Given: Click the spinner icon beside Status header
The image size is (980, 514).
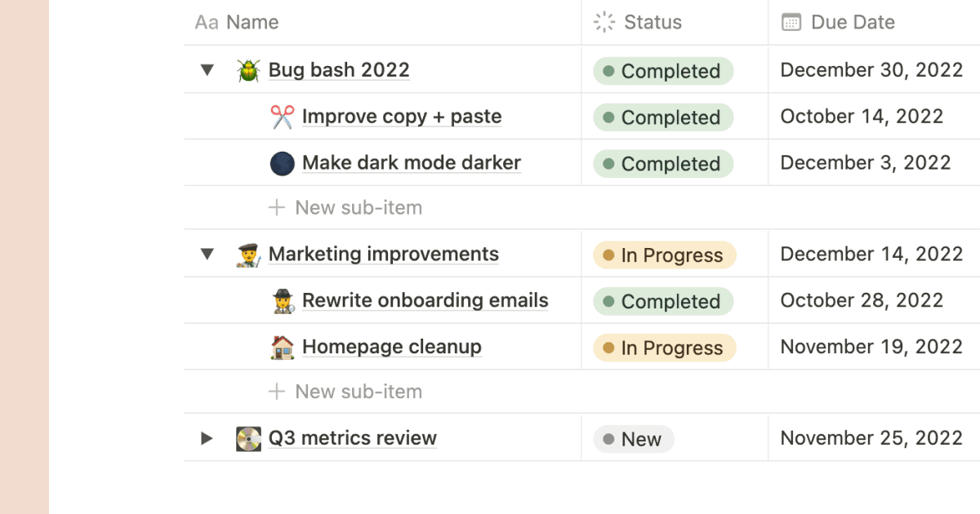Looking at the screenshot, I should [x=603, y=22].
